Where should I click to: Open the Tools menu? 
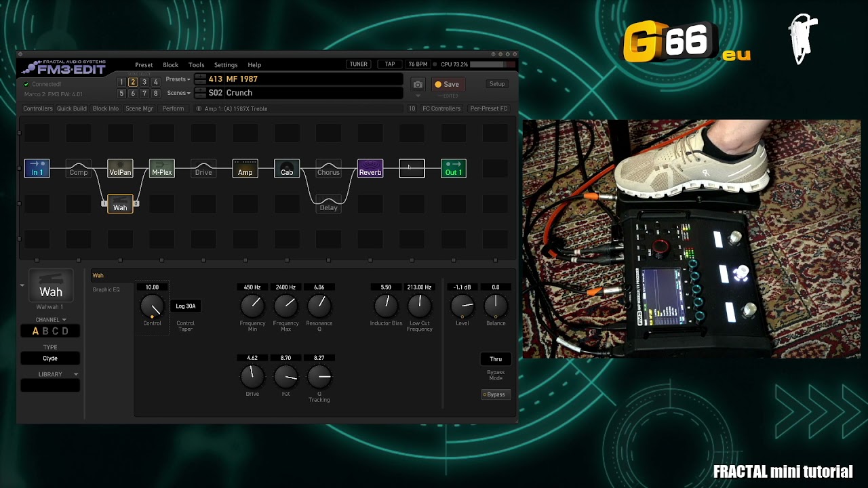tap(197, 65)
